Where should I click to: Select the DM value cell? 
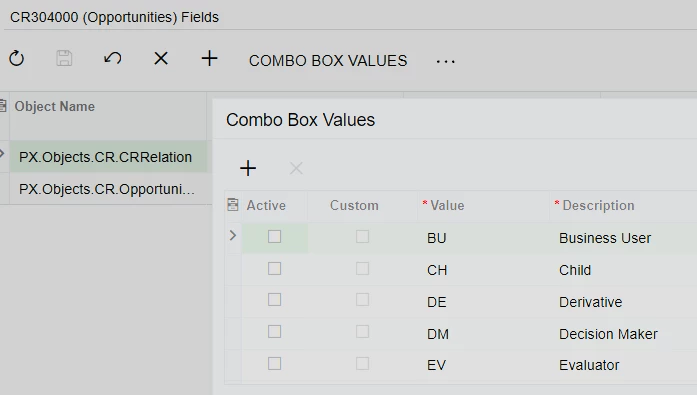(x=484, y=334)
